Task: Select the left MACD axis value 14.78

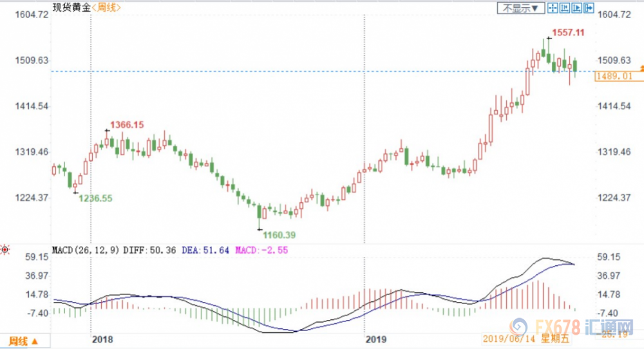Action: [x=37, y=294]
